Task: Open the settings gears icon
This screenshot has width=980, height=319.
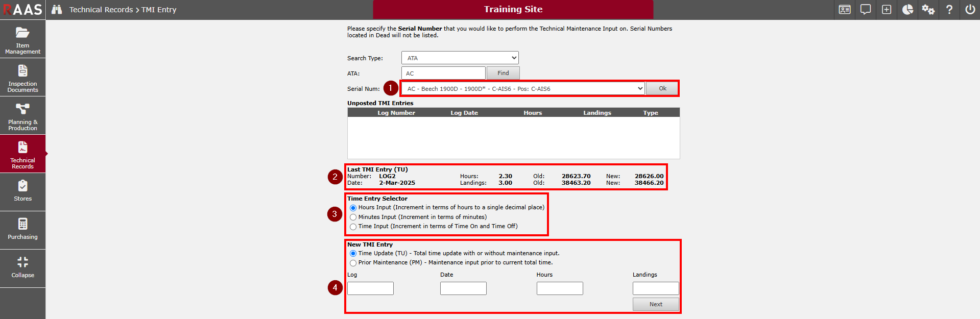Action: click(928, 10)
